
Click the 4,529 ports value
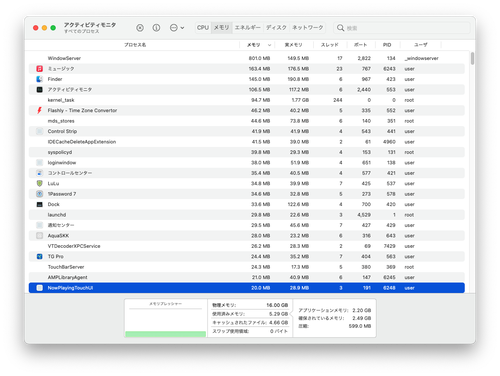click(x=364, y=215)
